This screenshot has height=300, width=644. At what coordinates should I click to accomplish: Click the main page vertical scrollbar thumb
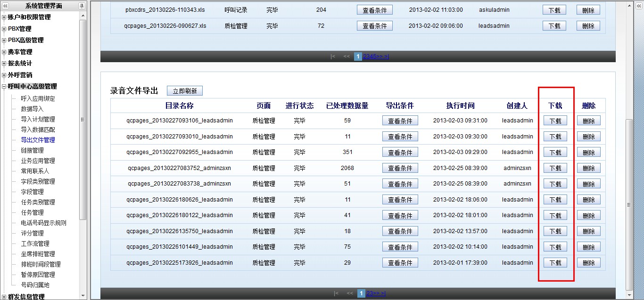pyautogui.click(x=629, y=205)
